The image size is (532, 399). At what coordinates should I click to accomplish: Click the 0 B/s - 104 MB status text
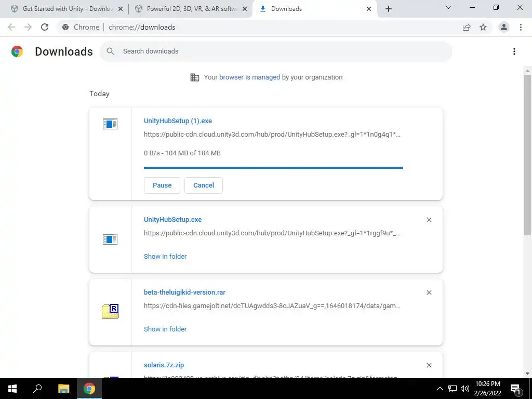coord(182,153)
